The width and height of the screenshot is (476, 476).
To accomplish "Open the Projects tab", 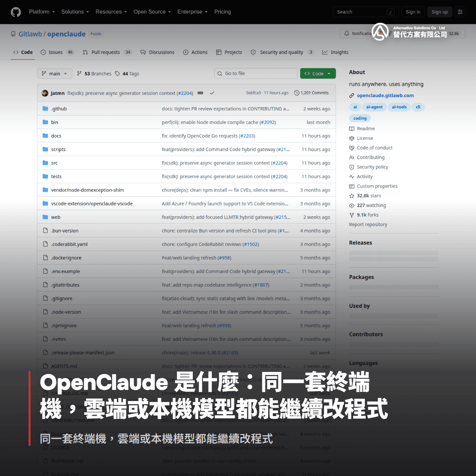I will coord(229,52).
